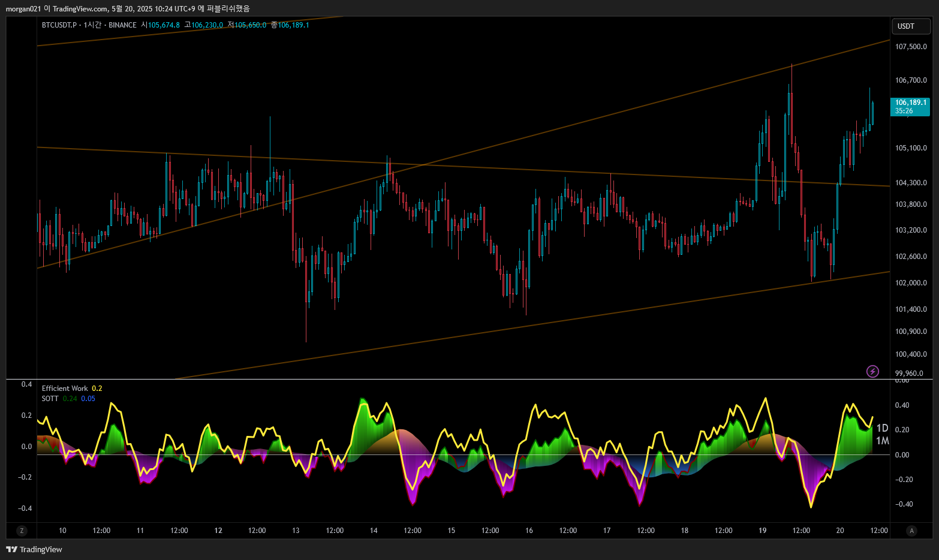Click the 107,500.0 price scale label

pyautogui.click(x=911, y=47)
